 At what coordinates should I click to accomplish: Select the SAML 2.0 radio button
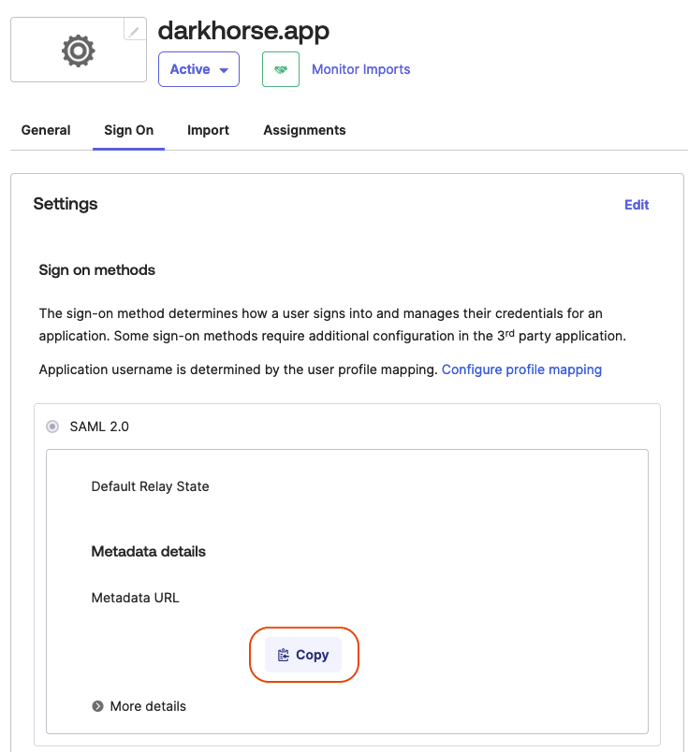tap(53, 426)
